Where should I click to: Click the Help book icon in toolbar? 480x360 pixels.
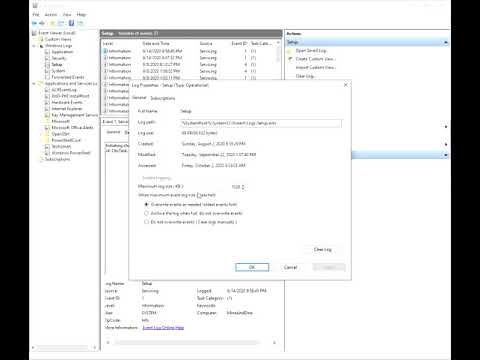point(71,23)
